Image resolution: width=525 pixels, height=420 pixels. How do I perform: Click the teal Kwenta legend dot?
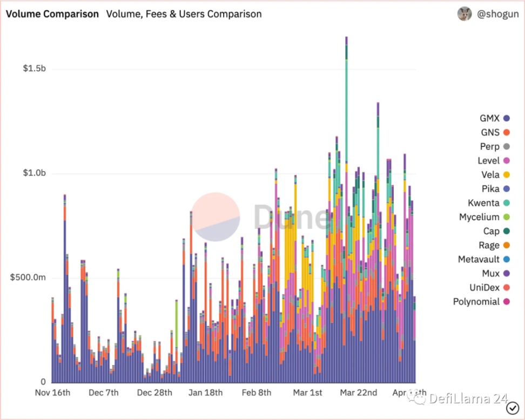tap(506, 203)
